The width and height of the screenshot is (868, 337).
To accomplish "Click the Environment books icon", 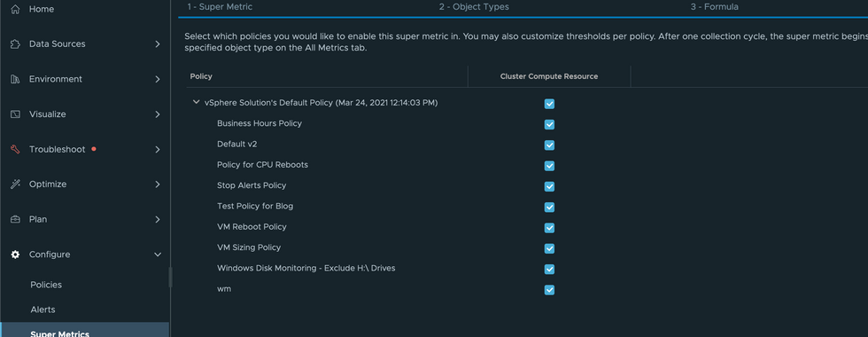I will point(16,79).
